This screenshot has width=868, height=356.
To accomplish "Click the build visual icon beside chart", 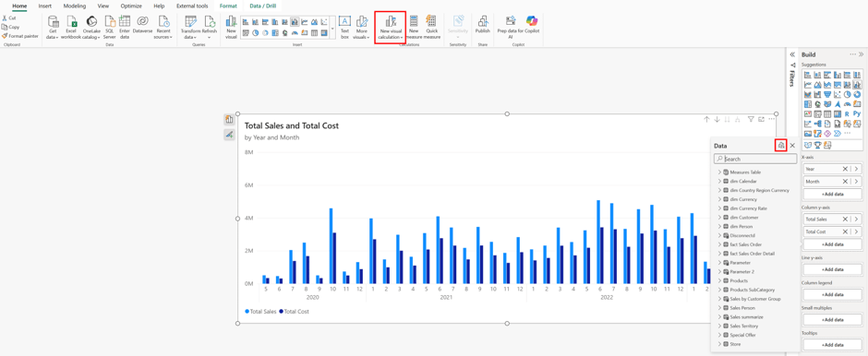I will point(229,119).
